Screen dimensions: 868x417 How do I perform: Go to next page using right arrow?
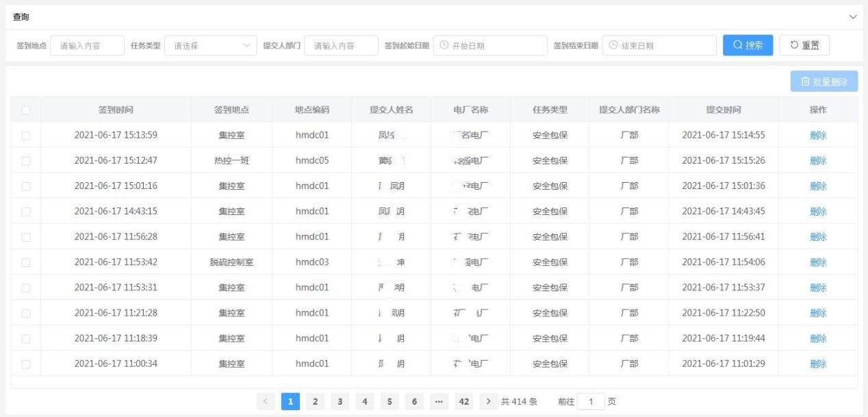click(x=488, y=402)
